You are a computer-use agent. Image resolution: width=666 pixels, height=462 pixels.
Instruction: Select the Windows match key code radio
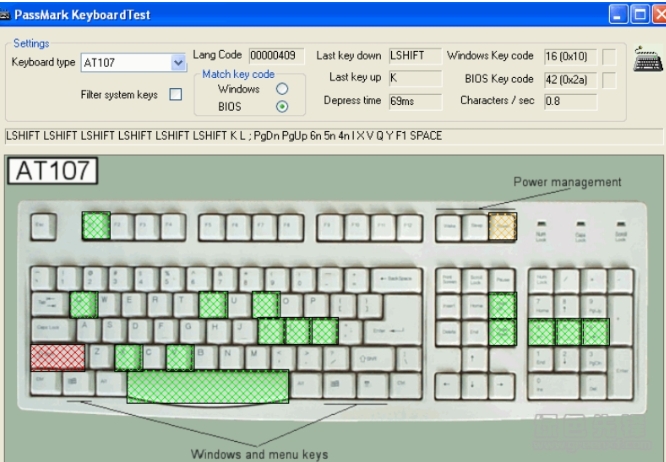pos(282,89)
